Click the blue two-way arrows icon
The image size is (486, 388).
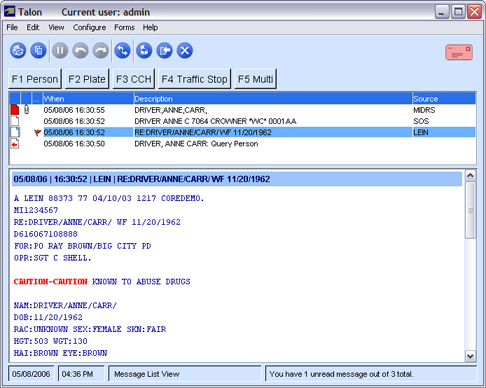click(x=123, y=51)
